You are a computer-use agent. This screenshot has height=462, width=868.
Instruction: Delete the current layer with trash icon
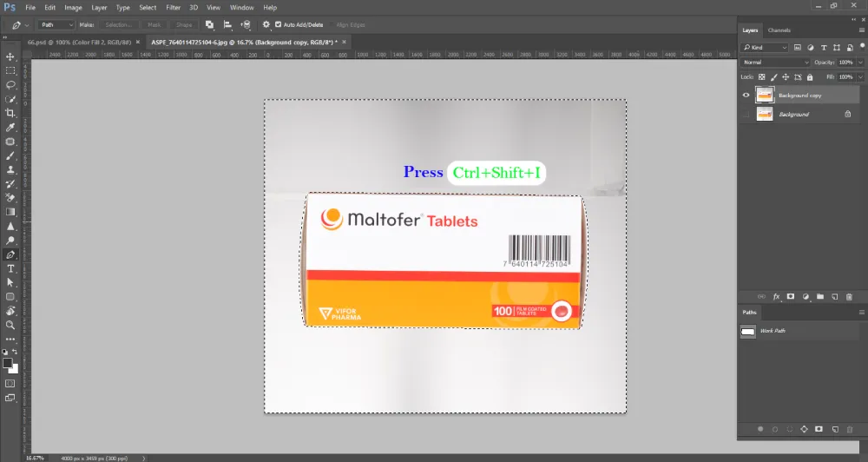849,297
